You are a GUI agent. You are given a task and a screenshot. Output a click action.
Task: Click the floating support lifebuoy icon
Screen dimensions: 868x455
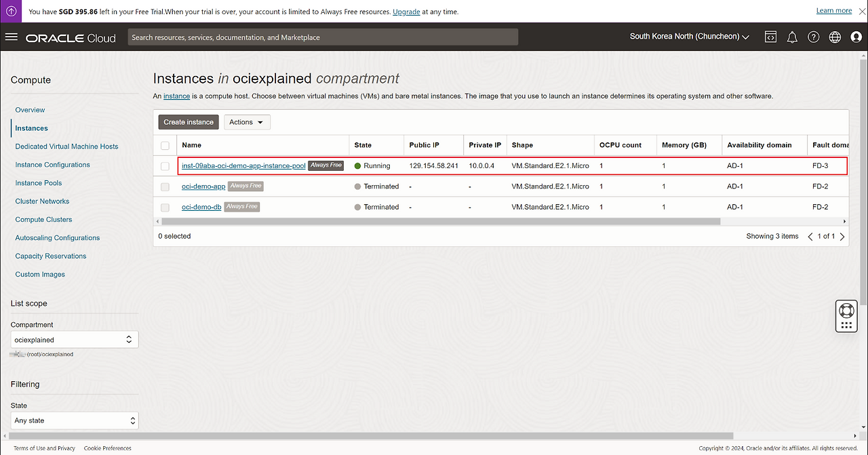846,311
